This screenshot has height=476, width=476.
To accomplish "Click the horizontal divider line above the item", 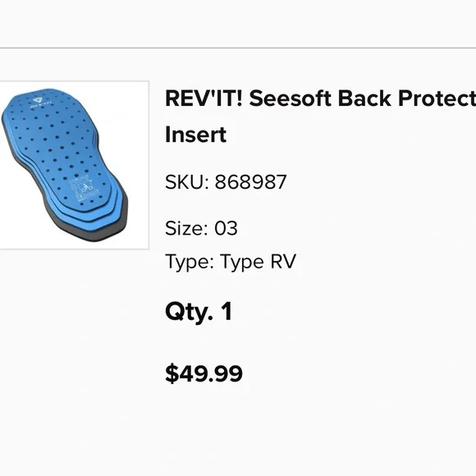I will click(x=238, y=48).
